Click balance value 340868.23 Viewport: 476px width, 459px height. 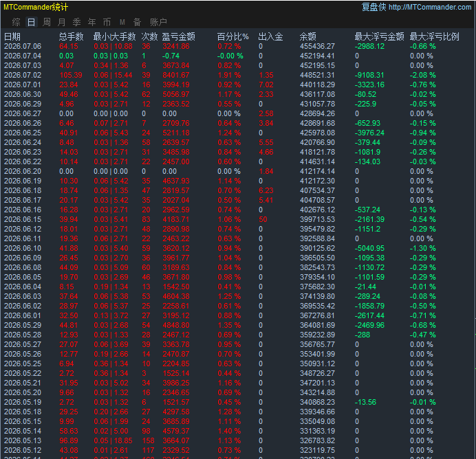[318, 402]
